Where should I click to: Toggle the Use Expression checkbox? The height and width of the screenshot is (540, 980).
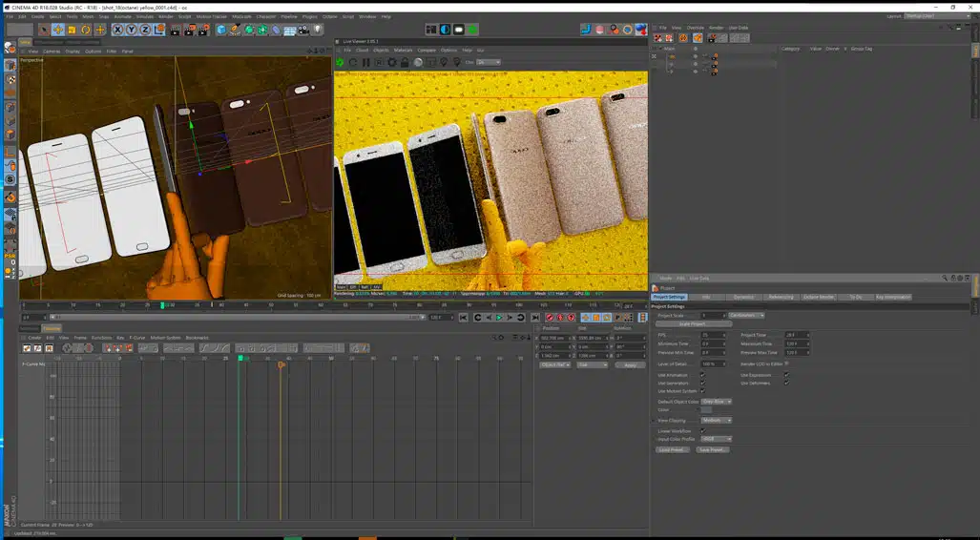(786, 375)
